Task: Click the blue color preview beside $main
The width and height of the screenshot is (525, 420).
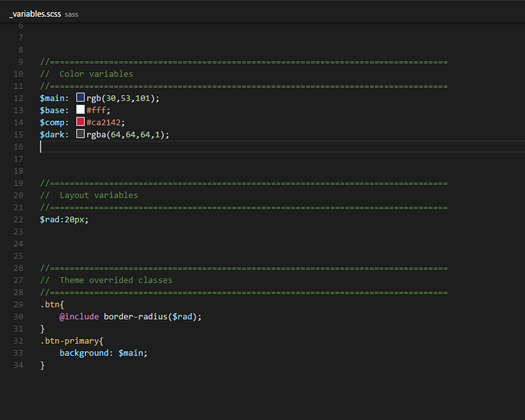Action: (x=80, y=98)
